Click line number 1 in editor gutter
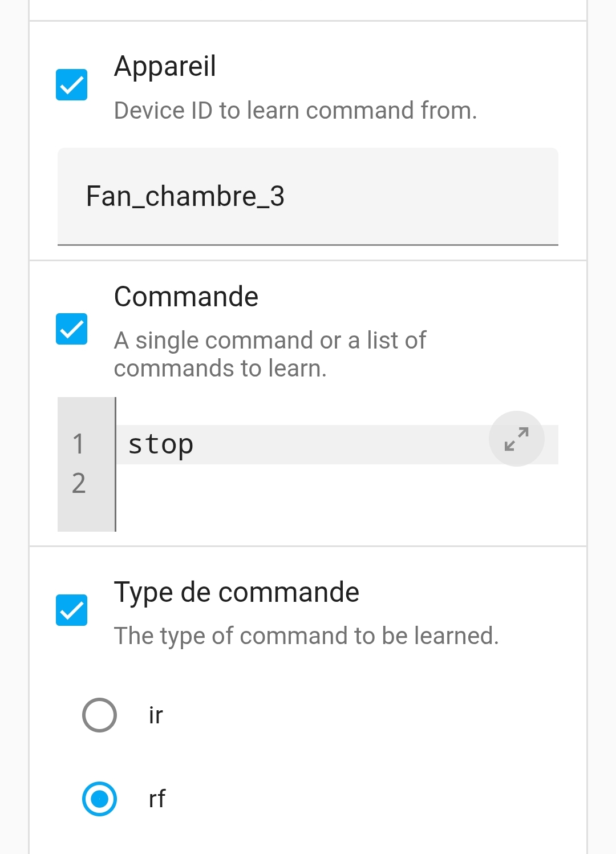Viewport: 616px width, 854px height. [x=79, y=444]
